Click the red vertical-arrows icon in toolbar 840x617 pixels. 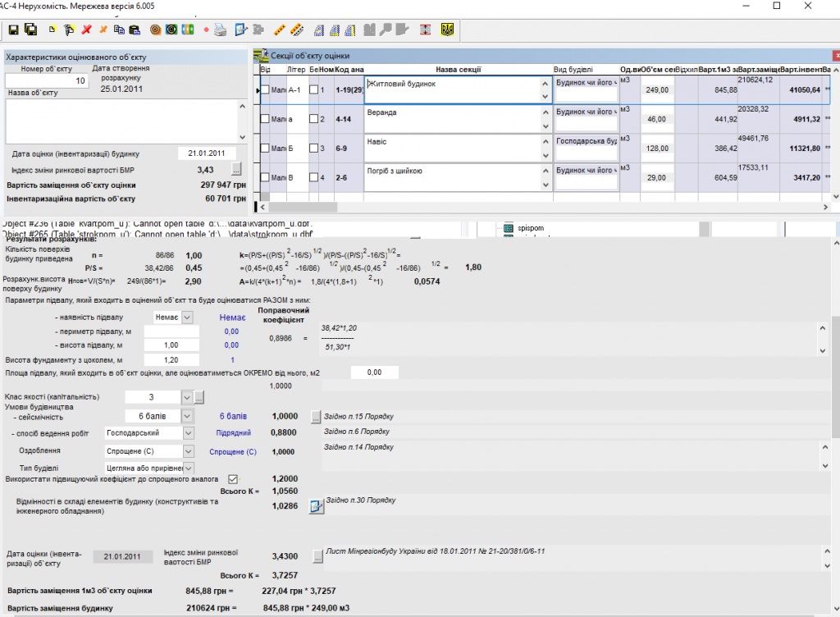pos(425,30)
